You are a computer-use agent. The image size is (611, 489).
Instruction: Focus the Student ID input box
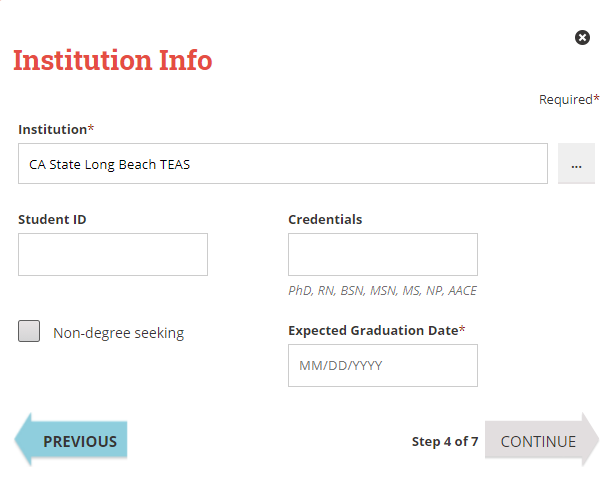click(113, 254)
